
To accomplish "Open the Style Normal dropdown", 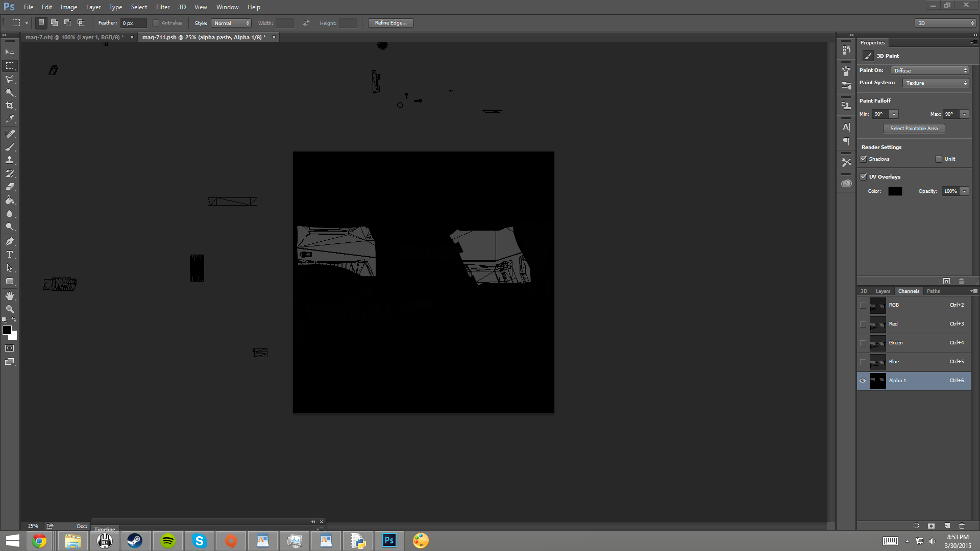I will click(x=231, y=23).
